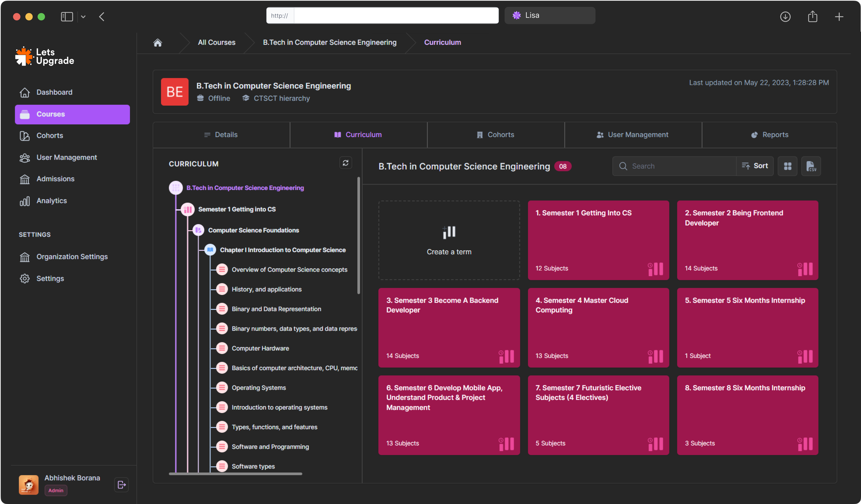
Task: Go to home via breadcrumb icon
Action: pos(158,43)
